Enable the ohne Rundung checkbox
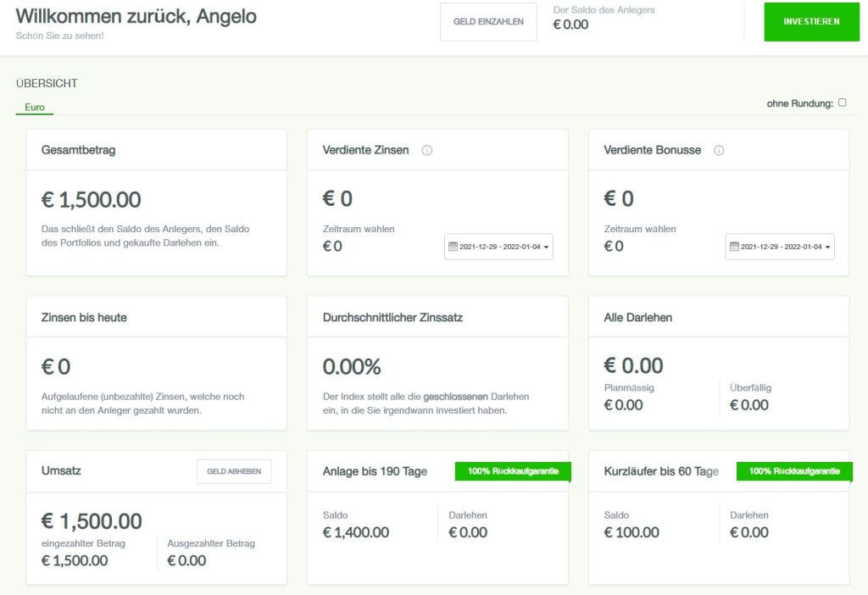868x595 pixels. click(x=842, y=103)
